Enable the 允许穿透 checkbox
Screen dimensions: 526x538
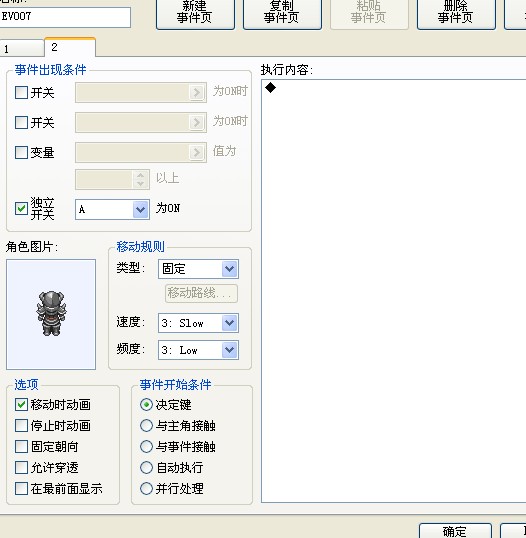(x=21, y=467)
